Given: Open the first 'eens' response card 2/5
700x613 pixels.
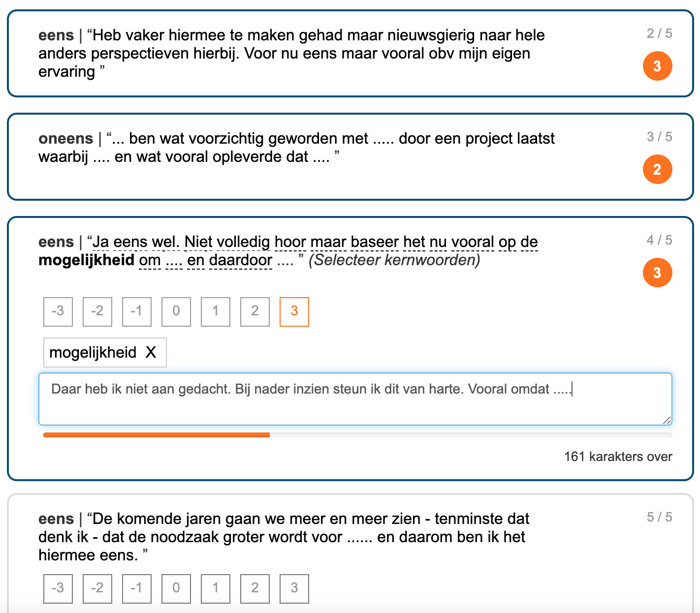Looking at the screenshot, I should [350, 54].
